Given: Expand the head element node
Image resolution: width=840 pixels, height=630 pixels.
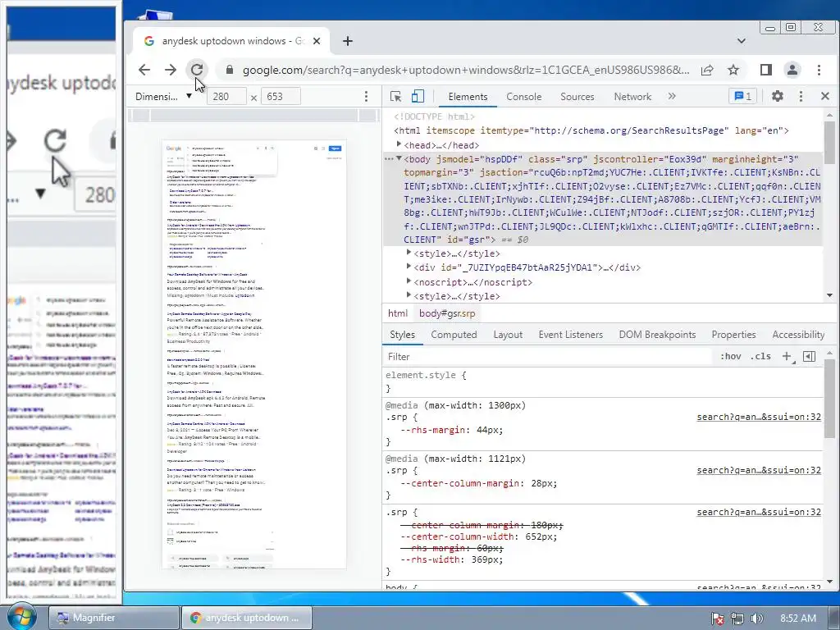Looking at the screenshot, I should 399,144.
